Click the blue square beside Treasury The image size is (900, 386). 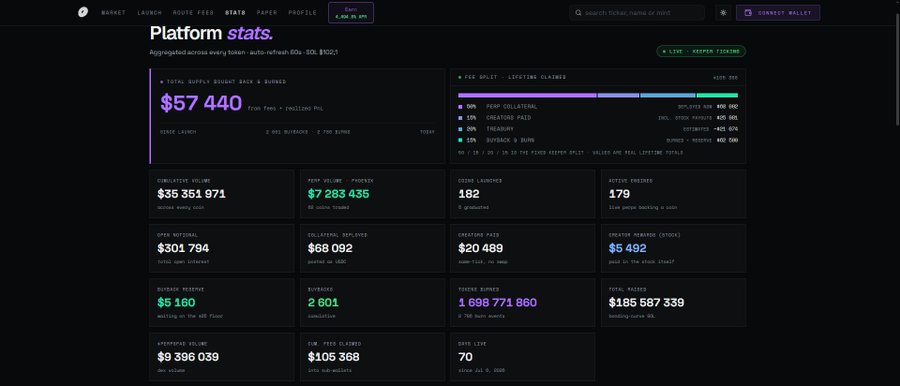click(x=460, y=129)
